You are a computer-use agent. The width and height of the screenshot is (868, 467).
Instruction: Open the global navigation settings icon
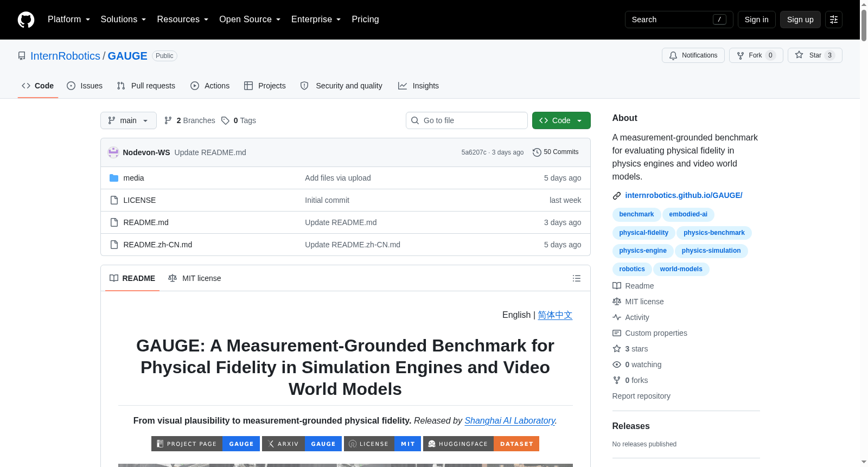point(834,20)
